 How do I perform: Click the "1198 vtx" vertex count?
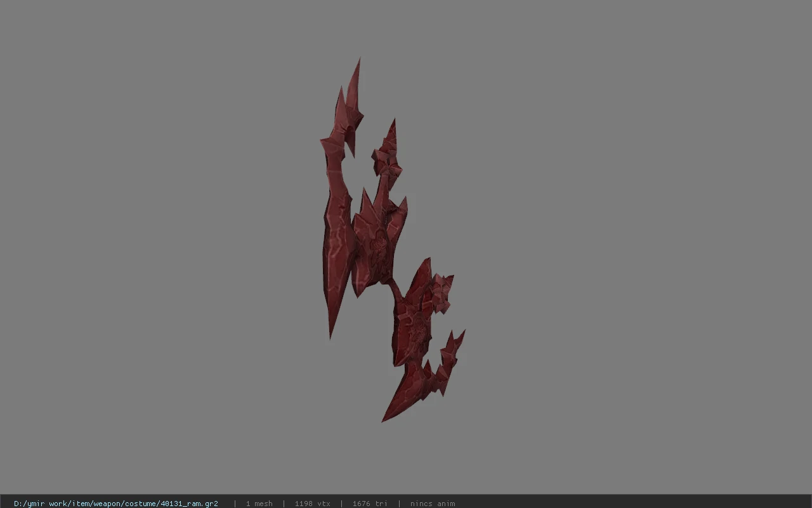(312, 504)
